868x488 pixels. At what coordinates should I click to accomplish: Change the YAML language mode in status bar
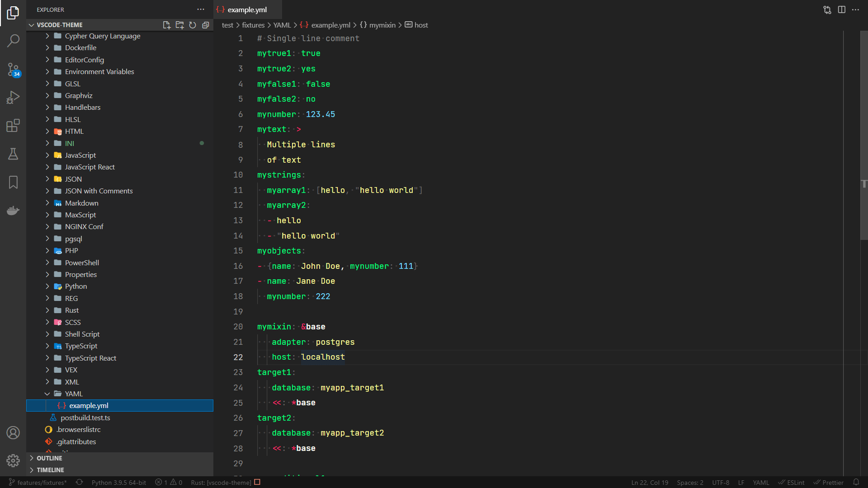760,482
